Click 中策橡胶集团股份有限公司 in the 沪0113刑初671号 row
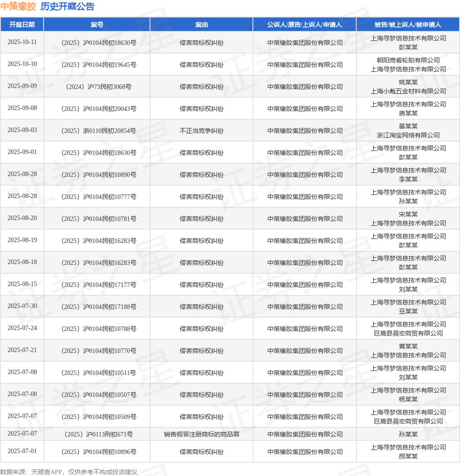 (x=305, y=434)
